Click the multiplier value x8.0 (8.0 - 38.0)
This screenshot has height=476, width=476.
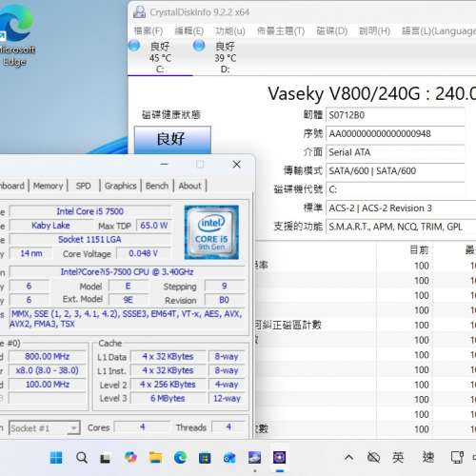[x=48, y=370]
